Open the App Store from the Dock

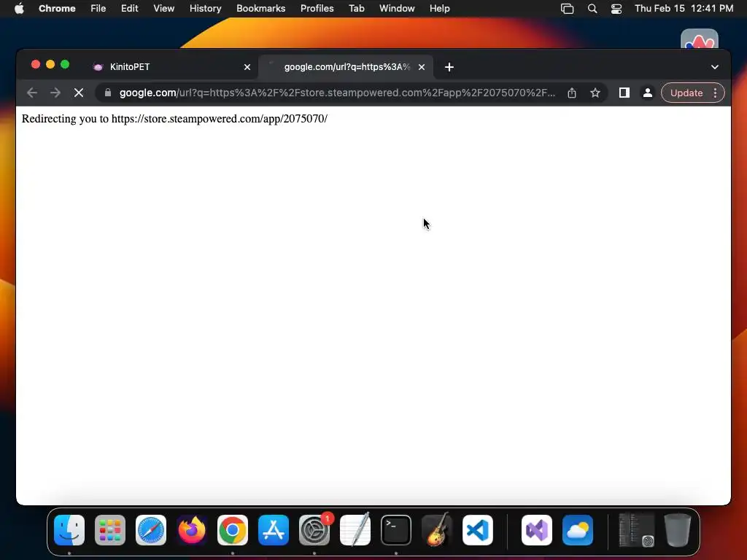(274, 530)
